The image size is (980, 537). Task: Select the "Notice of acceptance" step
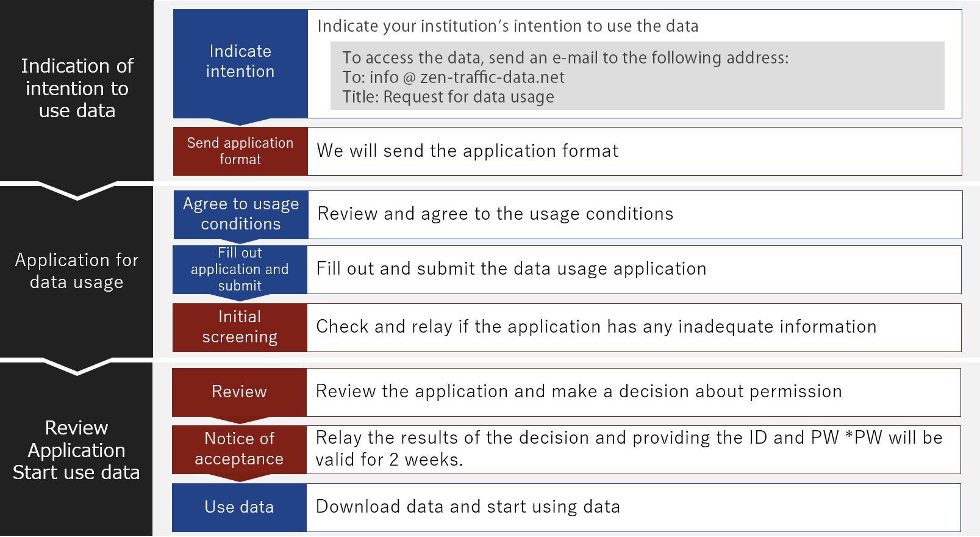click(239, 449)
